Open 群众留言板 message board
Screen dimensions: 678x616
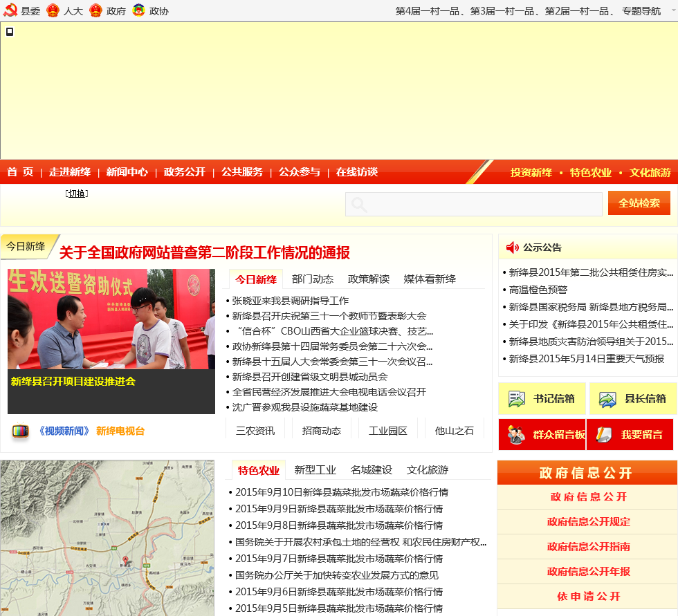click(542, 435)
